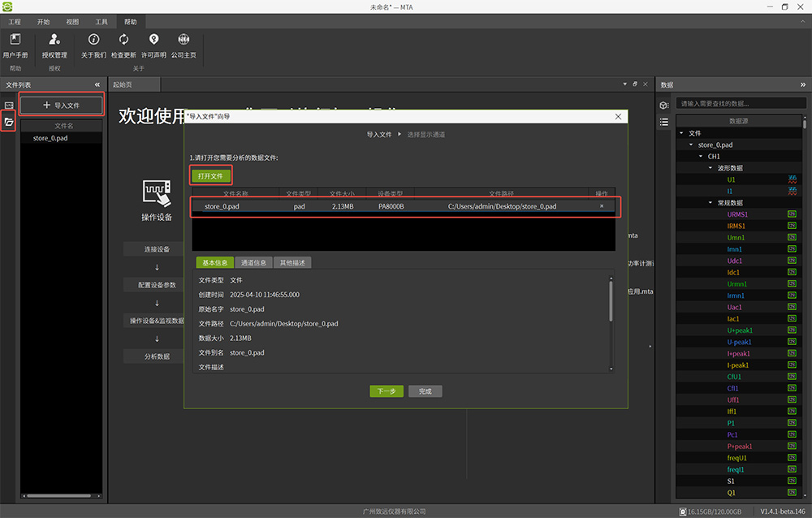Select the folder icon in left sidebar

pyautogui.click(x=9, y=122)
